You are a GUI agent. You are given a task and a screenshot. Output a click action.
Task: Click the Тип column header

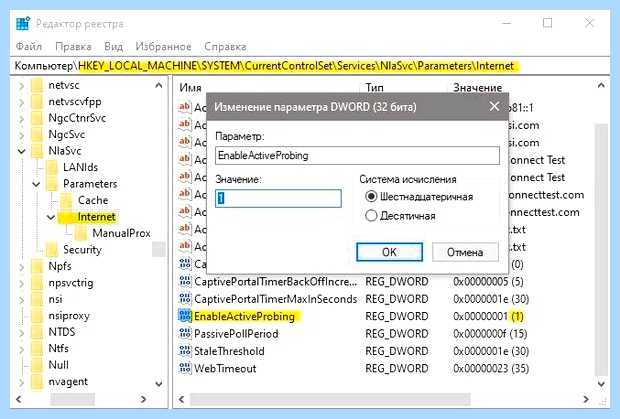[x=374, y=87]
